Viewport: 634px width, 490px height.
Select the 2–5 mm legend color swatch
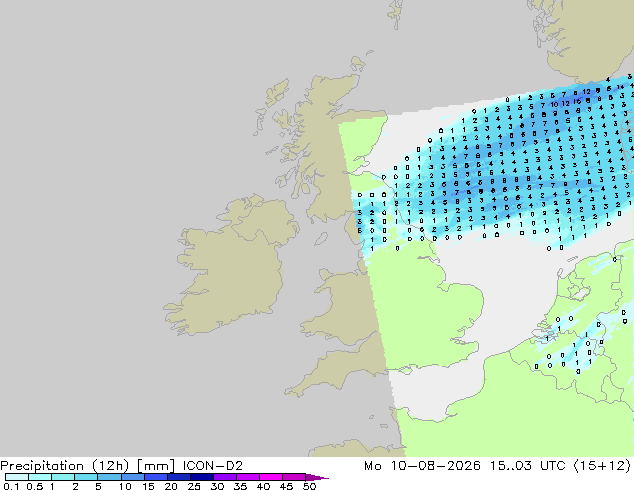coord(86,477)
